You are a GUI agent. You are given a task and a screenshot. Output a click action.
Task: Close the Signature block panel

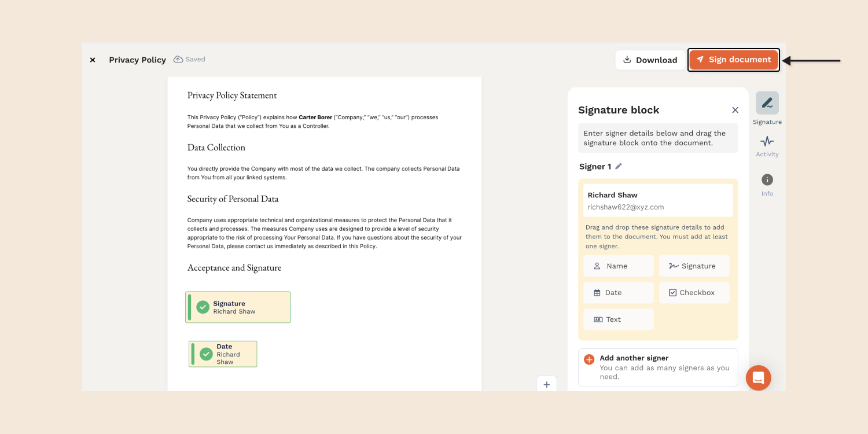tap(735, 110)
